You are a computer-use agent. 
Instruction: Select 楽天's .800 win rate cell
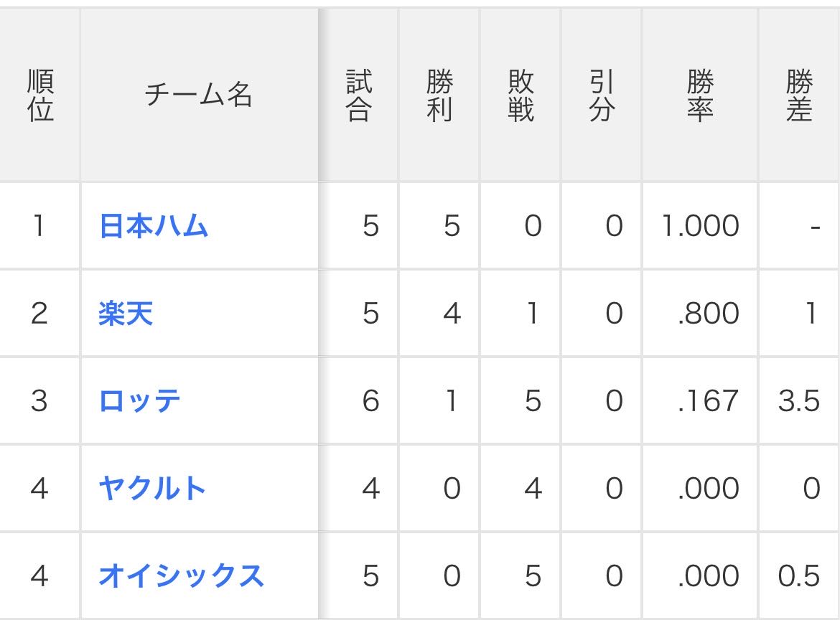coord(707,314)
